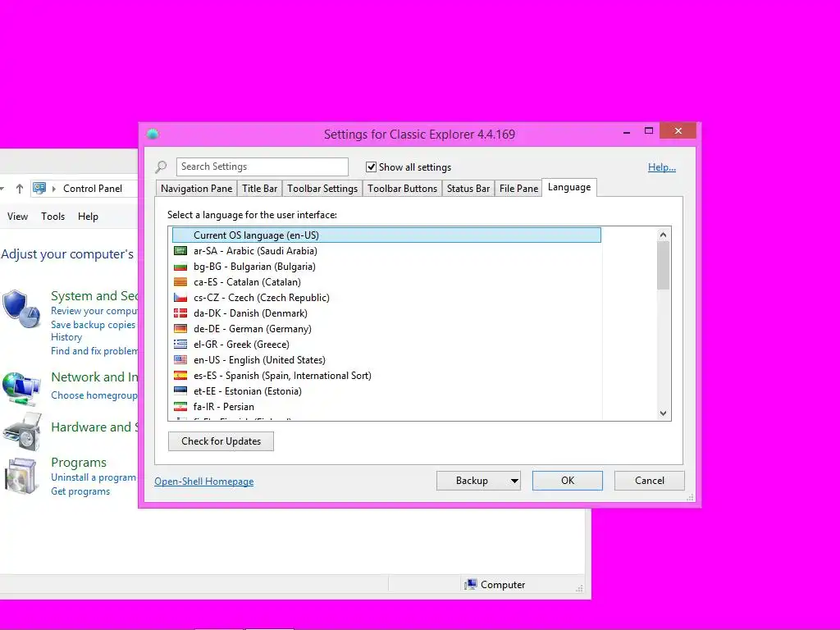This screenshot has width=840, height=630.
Task: Click the Catalan flag icon
Action: 180,282
